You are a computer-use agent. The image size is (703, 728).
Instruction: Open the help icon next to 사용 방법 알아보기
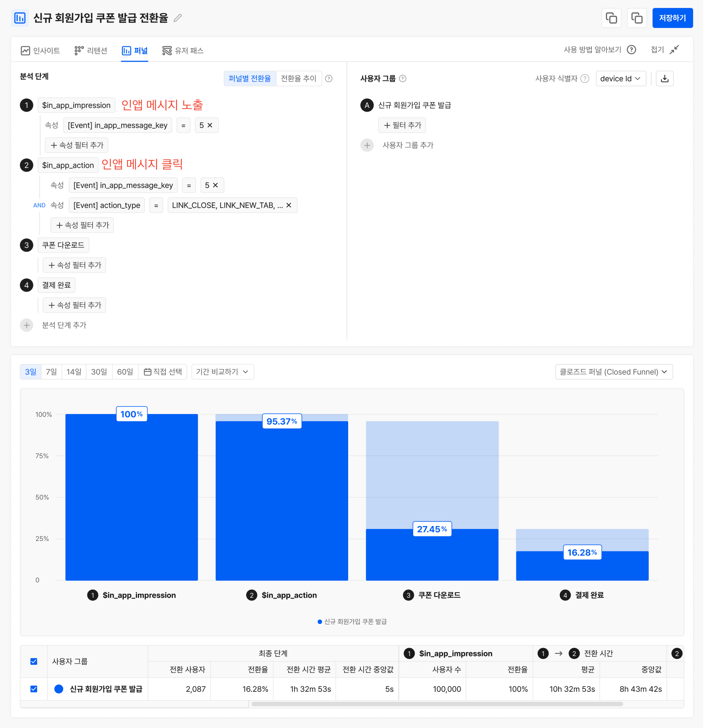(x=632, y=50)
